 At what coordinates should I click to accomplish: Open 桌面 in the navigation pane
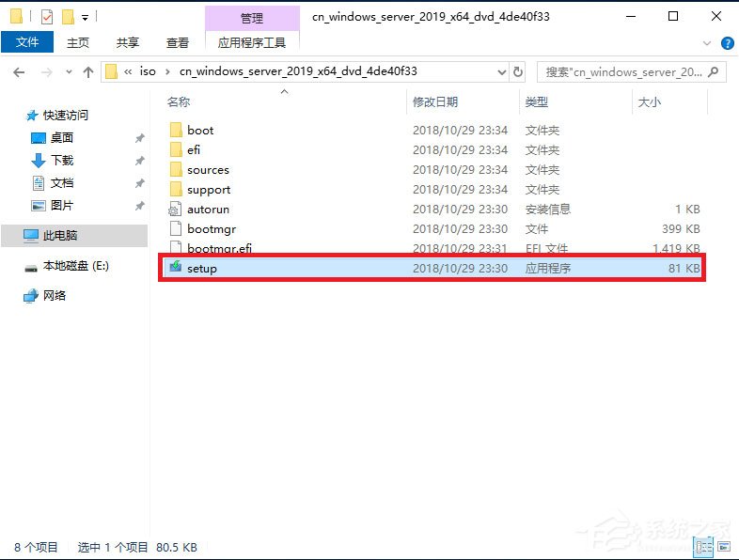(x=62, y=138)
